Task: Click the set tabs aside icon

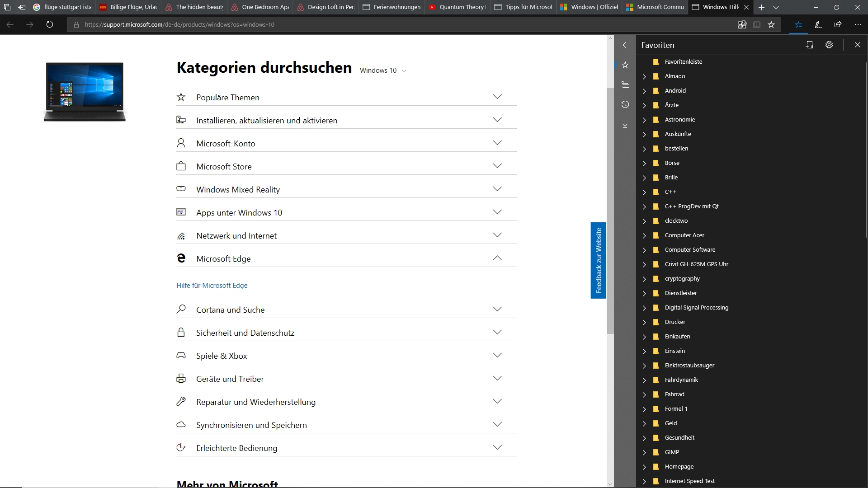Action: [22, 7]
